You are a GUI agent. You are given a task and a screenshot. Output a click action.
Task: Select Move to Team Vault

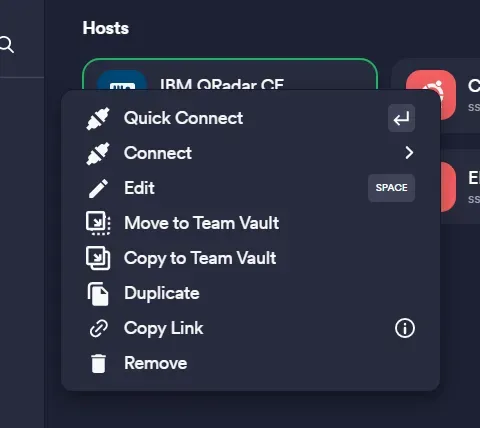250,223
